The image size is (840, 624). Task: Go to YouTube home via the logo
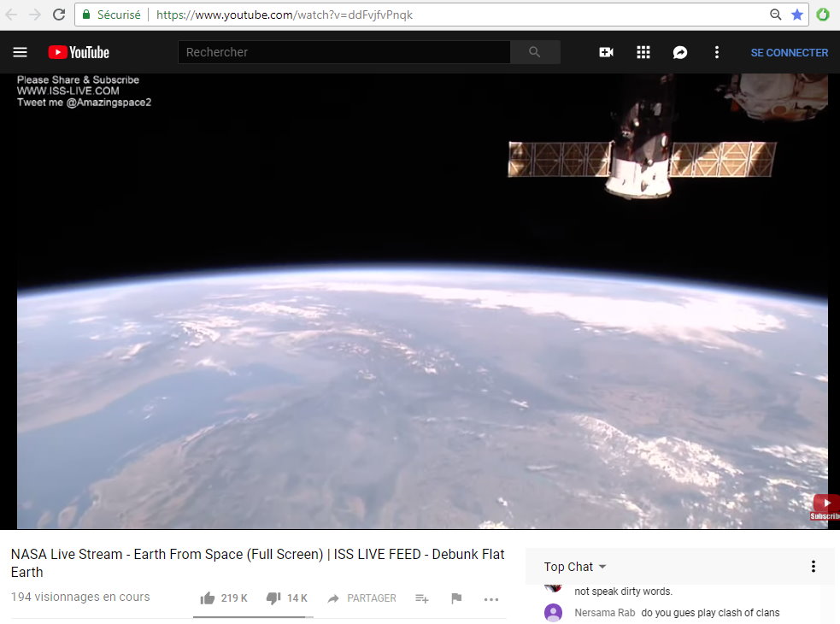tap(79, 52)
